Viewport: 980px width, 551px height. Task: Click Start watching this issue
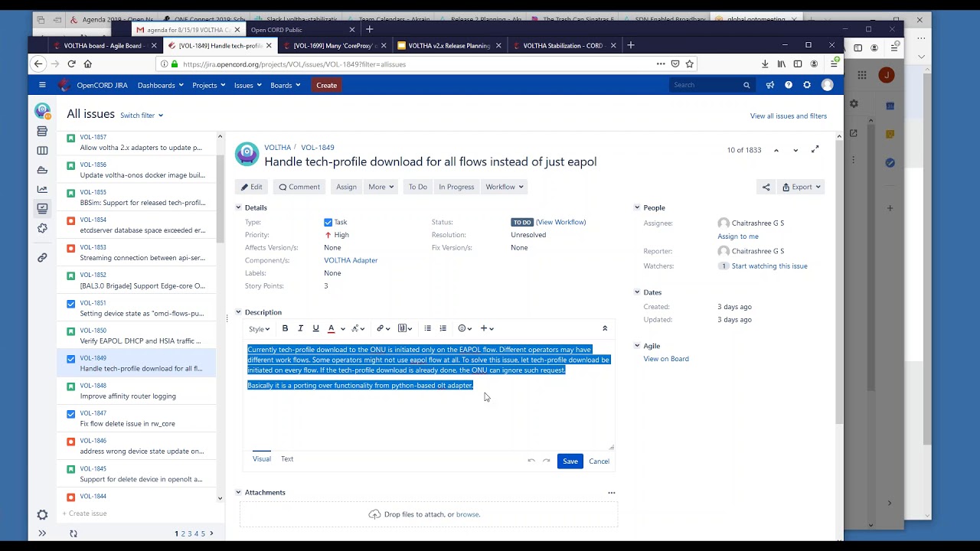(x=769, y=266)
